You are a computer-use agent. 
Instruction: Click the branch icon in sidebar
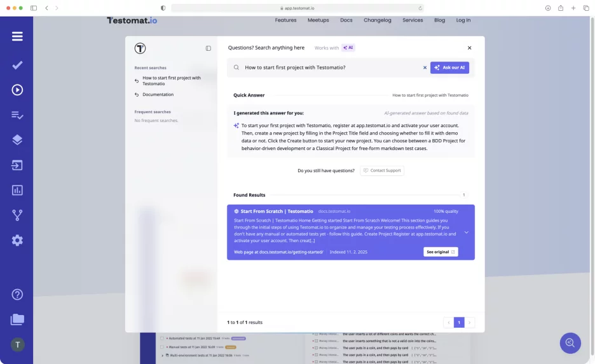(x=17, y=215)
